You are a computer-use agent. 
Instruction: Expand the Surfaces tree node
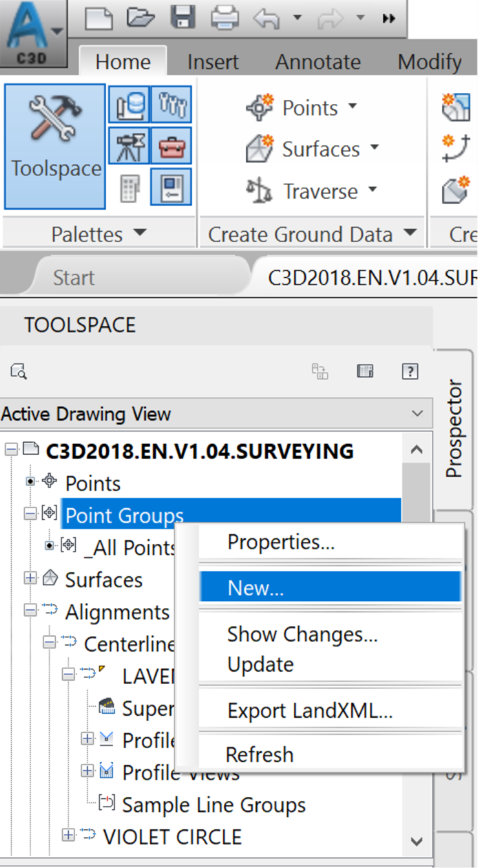tap(30, 578)
